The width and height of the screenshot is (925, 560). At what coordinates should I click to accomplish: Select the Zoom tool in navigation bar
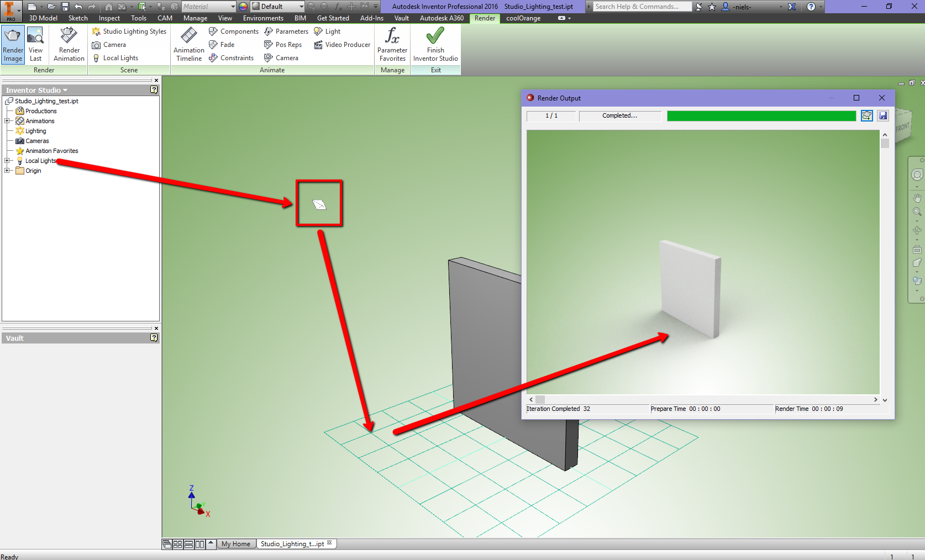[917, 212]
